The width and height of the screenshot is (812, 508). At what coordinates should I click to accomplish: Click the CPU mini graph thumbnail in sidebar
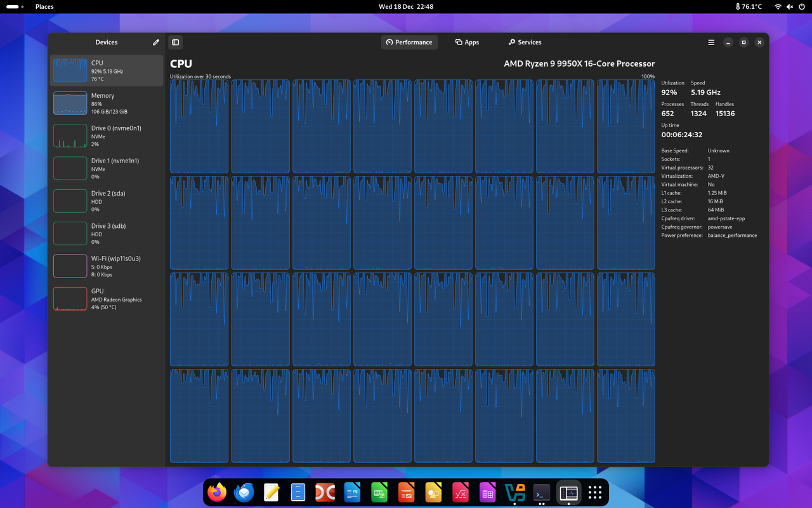click(70, 70)
